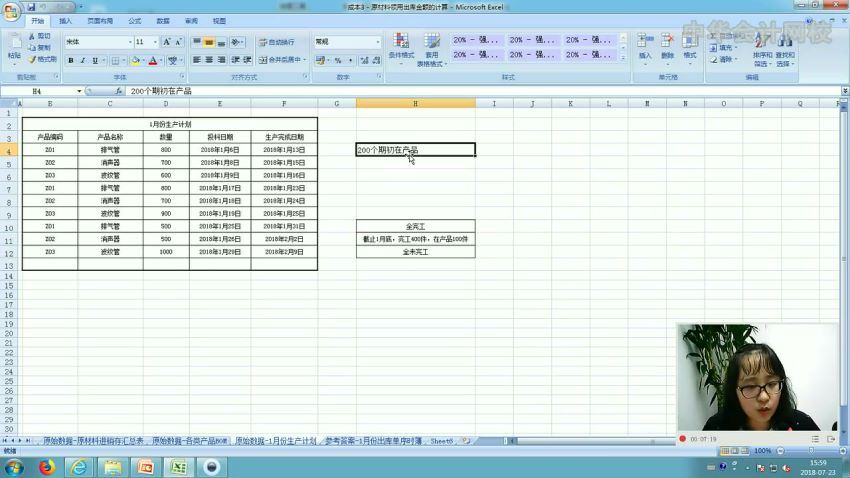Open the text orientation dropdown
This screenshot has height=478, width=850.
237,42
